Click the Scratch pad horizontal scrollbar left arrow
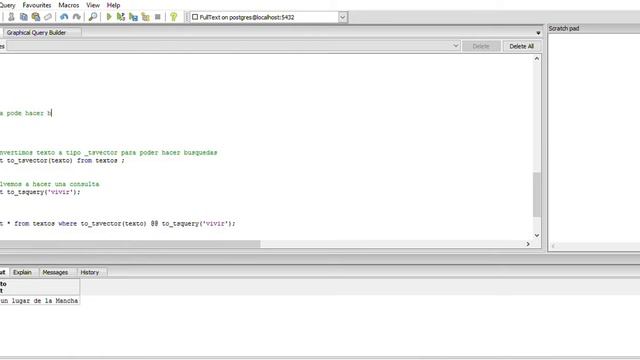This screenshot has height=360, width=640. 553,246
